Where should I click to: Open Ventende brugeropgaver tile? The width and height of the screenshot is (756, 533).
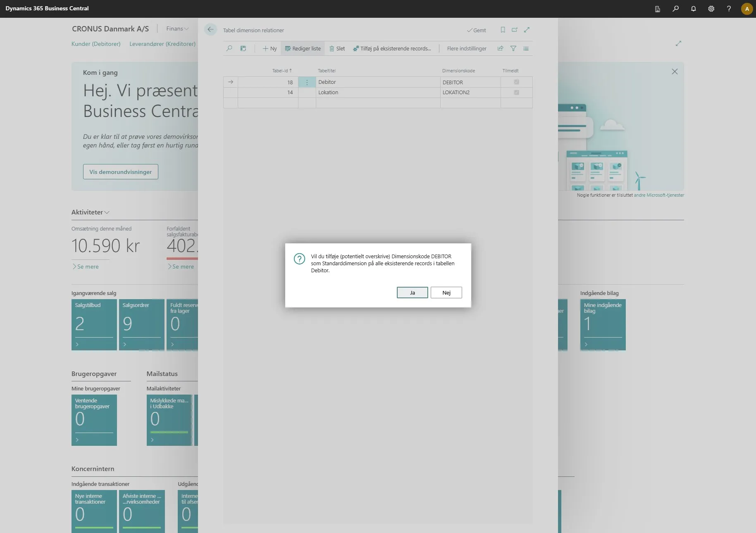[x=94, y=420]
